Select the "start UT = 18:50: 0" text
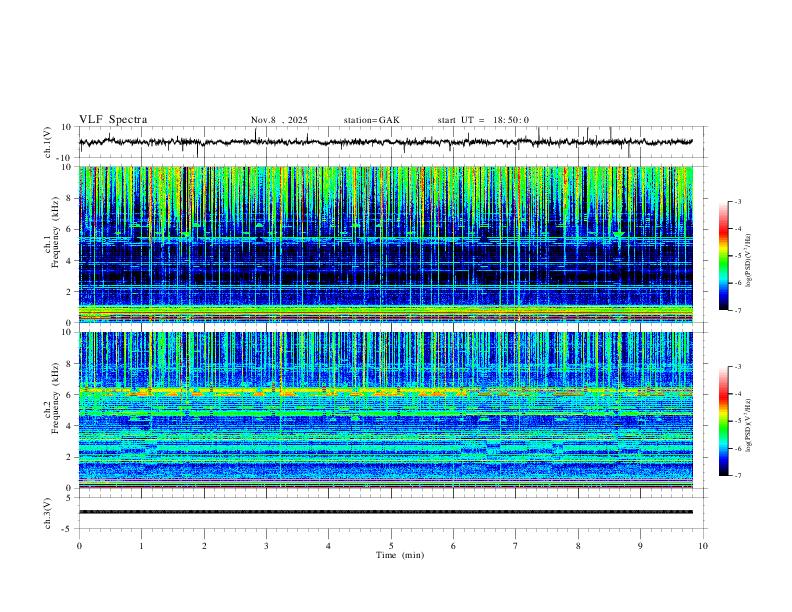The width and height of the screenshot is (792, 612). pos(483,120)
